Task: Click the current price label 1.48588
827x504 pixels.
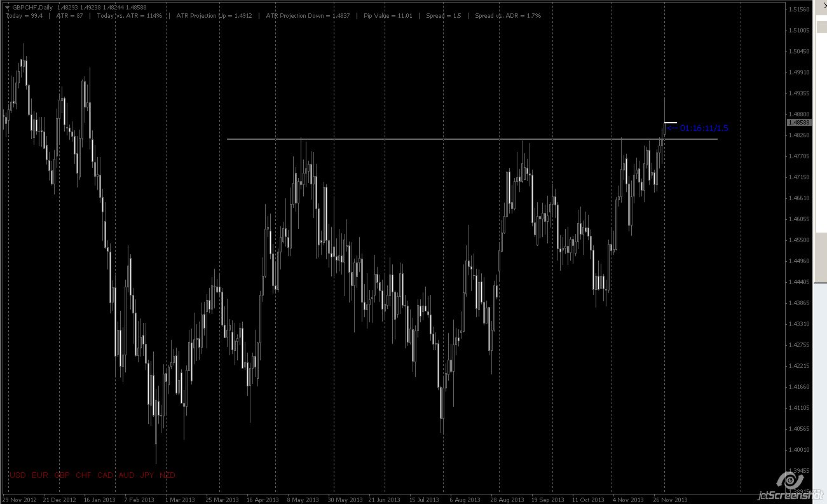Action: [x=798, y=122]
